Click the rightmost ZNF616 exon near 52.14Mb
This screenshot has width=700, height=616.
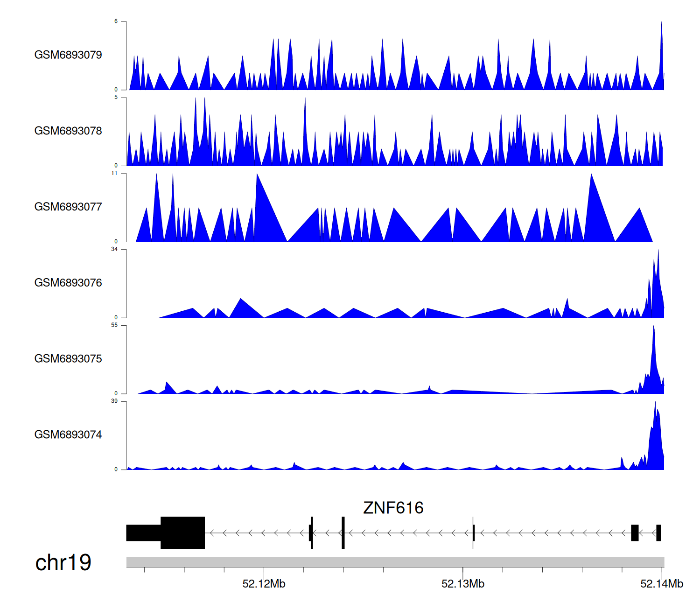pos(658,533)
